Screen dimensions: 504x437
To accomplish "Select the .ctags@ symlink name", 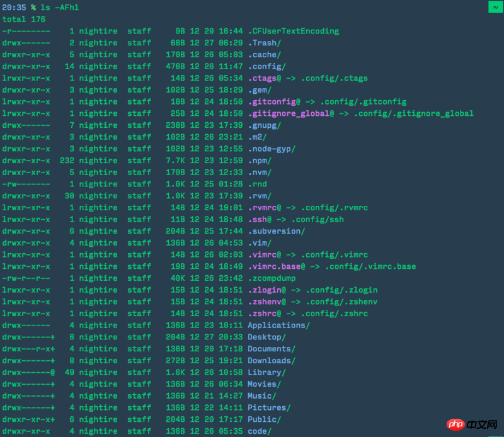I will 264,79.
